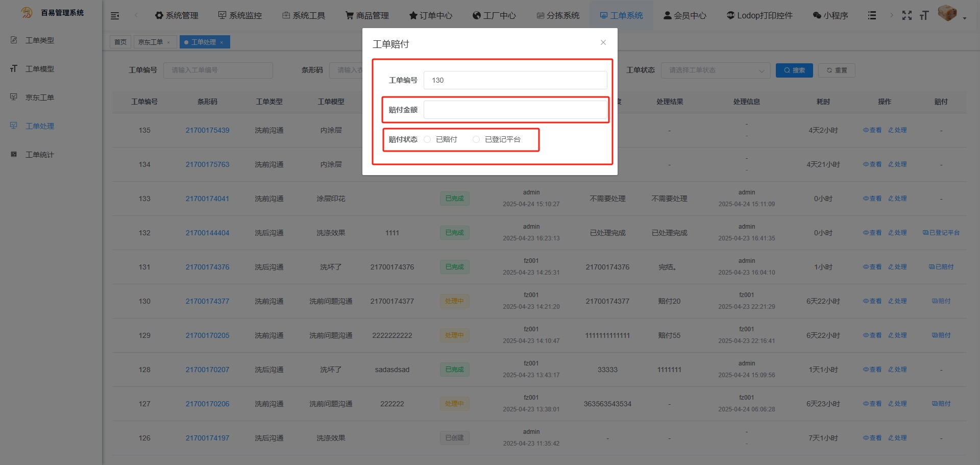Viewport: 980px width, 465px height.
Task: Select the 已登记平台 radio option
Action: pos(476,139)
